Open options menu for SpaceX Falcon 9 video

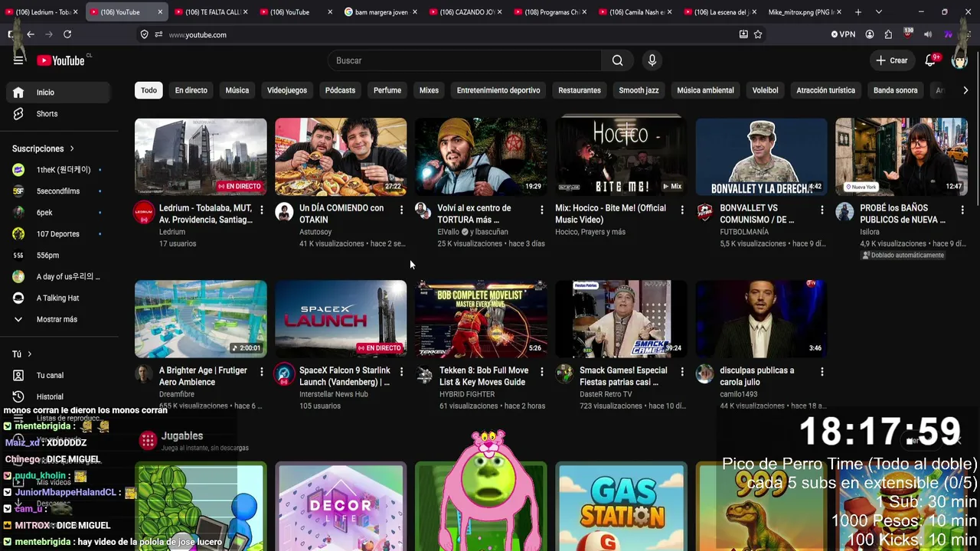401,371
